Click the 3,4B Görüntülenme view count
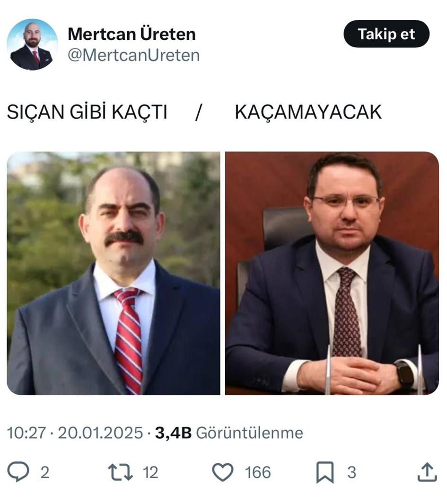447x504 pixels. click(229, 433)
